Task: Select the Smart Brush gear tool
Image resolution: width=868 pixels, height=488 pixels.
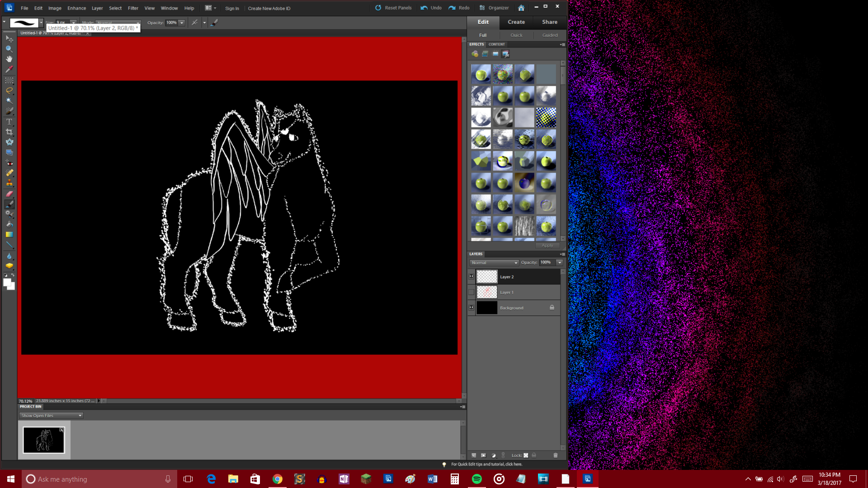Action: pyautogui.click(x=9, y=214)
